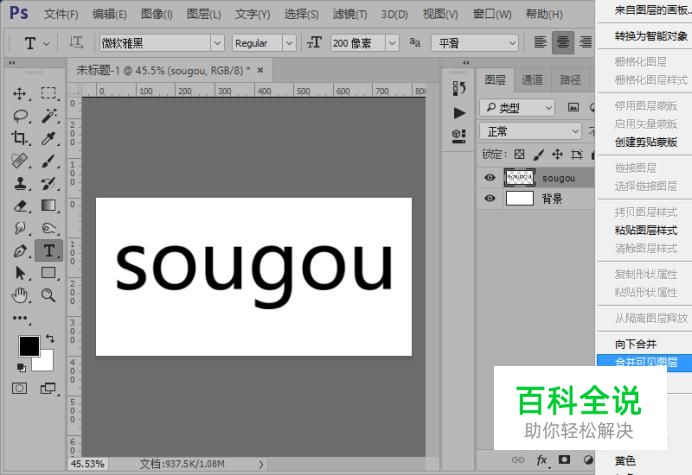This screenshot has height=475, width=692.
Task: Add a layer mask button
Action: point(564,460)
